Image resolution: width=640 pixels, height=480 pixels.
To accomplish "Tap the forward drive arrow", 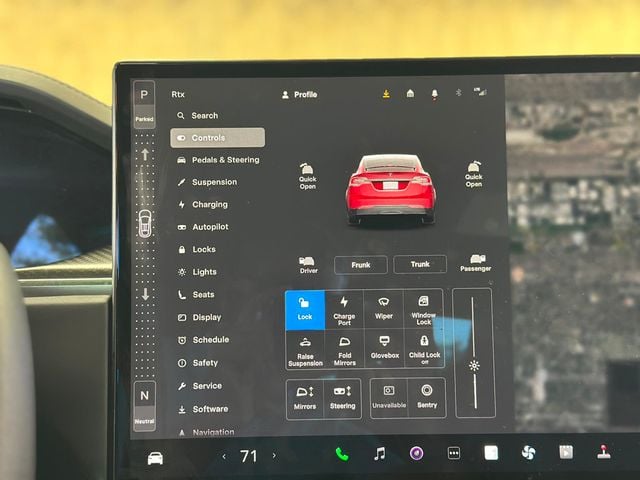I will 145,154.
